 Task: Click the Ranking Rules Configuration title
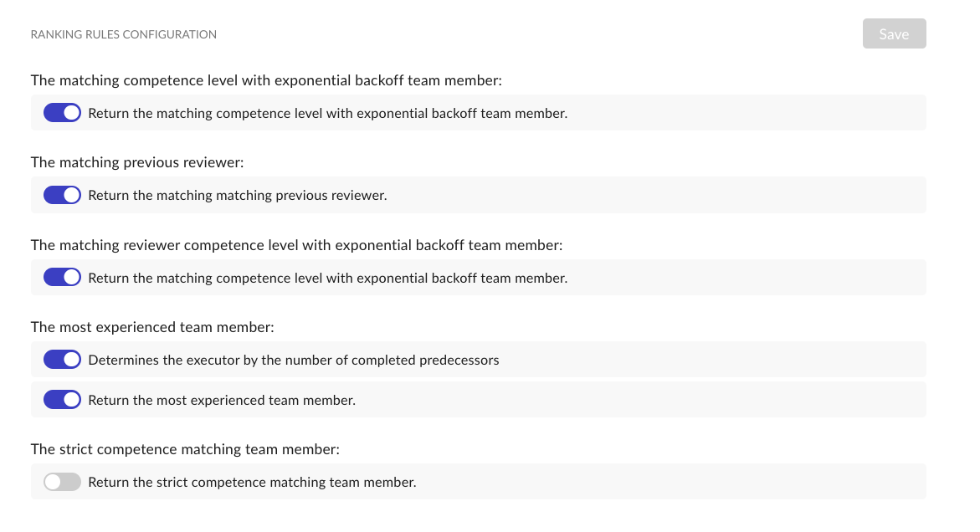point(124,34)
